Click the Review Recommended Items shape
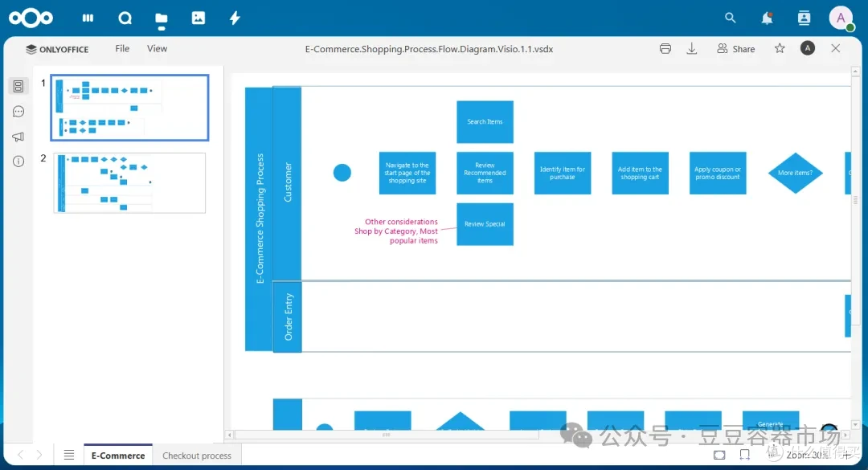This screenshot has width=868, height=470. [485, 173]
